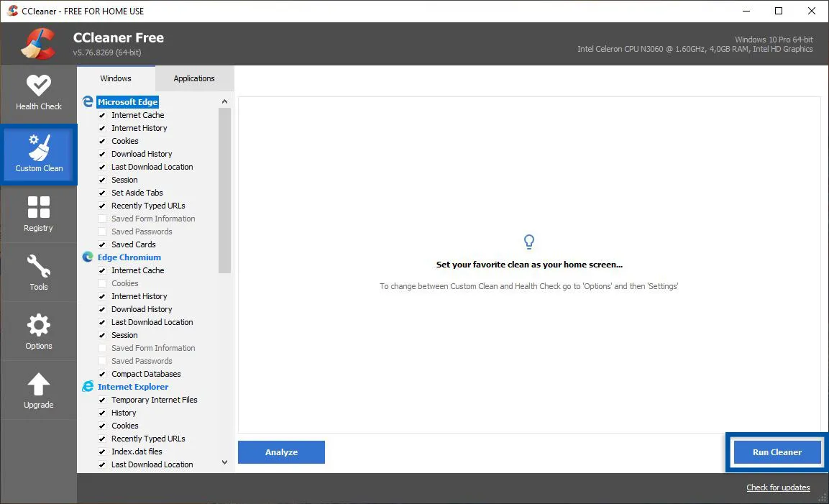Click the Run Cleaner button
The width and height of the screenshot is (829, 504).
(777, 452)
